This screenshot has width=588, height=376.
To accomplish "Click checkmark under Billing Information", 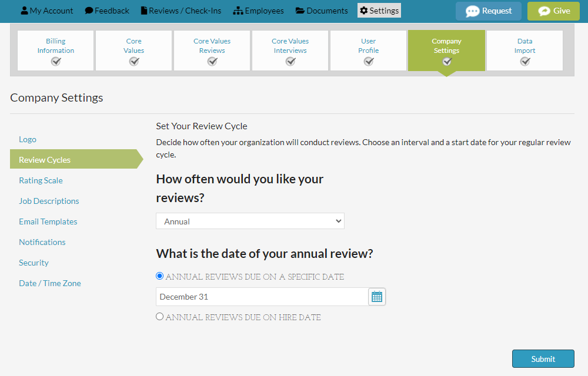I will click(x=56, y=62).
